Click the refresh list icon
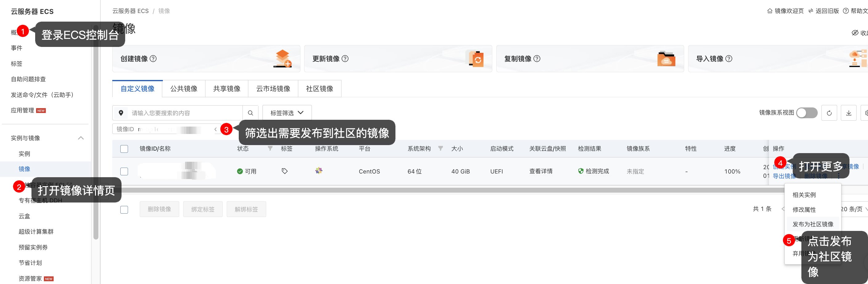Viewport: 868px width, 284px height. (829, 113)
